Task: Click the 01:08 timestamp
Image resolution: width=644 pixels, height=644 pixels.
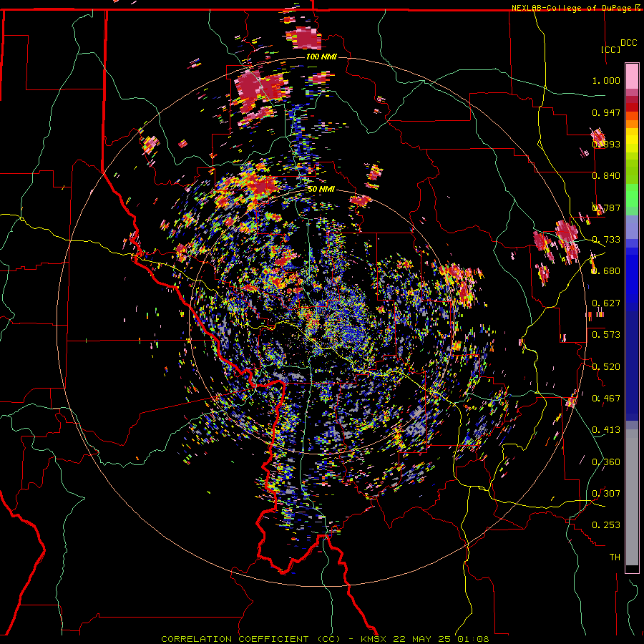Action: tap(474, 639)
